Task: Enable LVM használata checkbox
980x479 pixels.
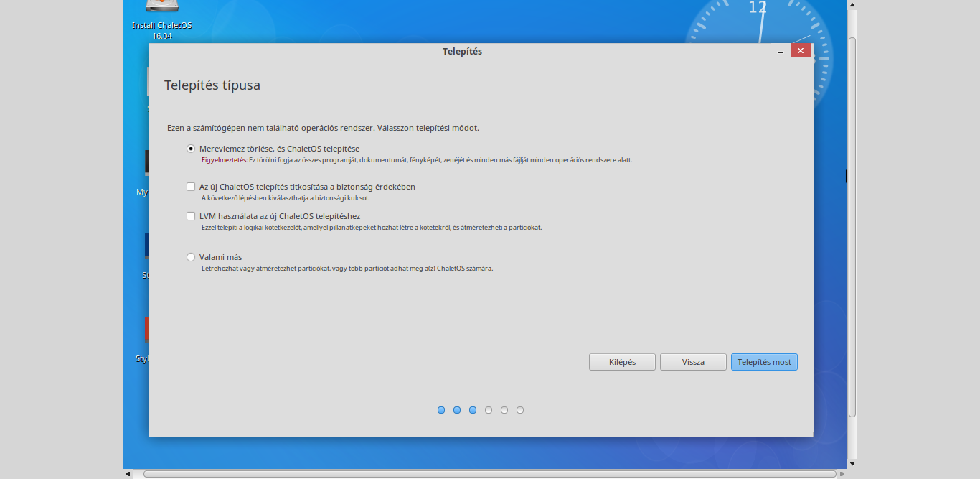Action: [x=191, y=216]
